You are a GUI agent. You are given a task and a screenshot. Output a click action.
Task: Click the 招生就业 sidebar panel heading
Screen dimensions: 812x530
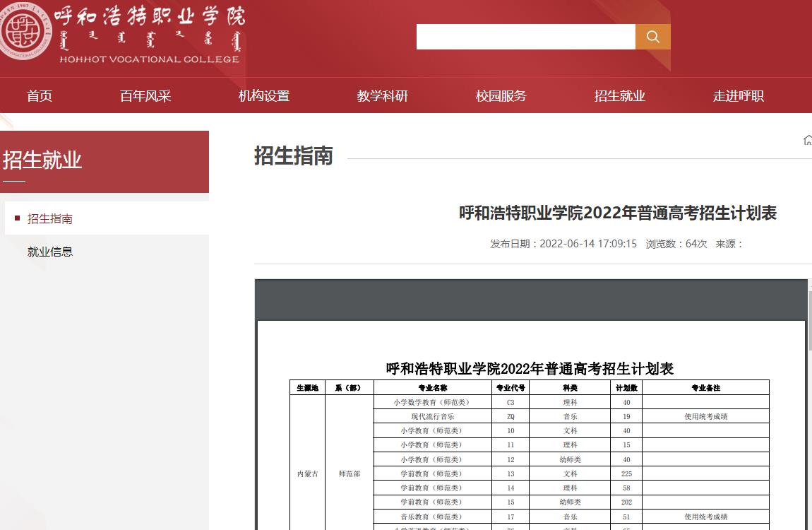click(x=42, y=160)
